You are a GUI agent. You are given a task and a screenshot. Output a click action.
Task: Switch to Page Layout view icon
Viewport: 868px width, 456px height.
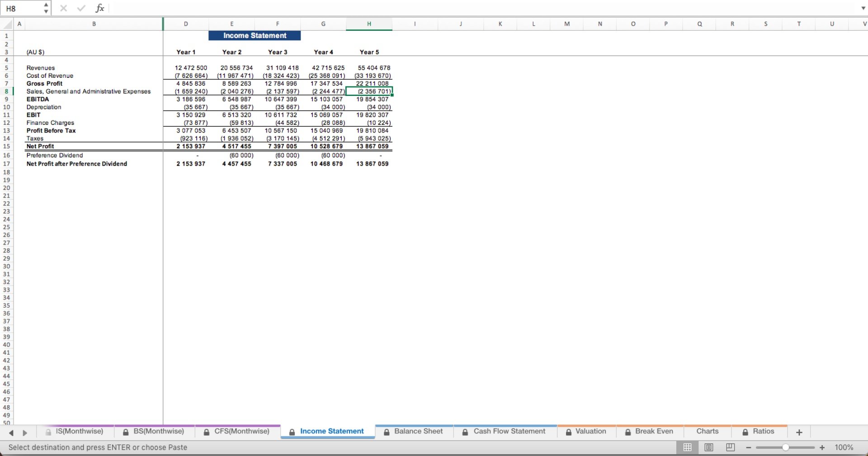pos(709,447)
